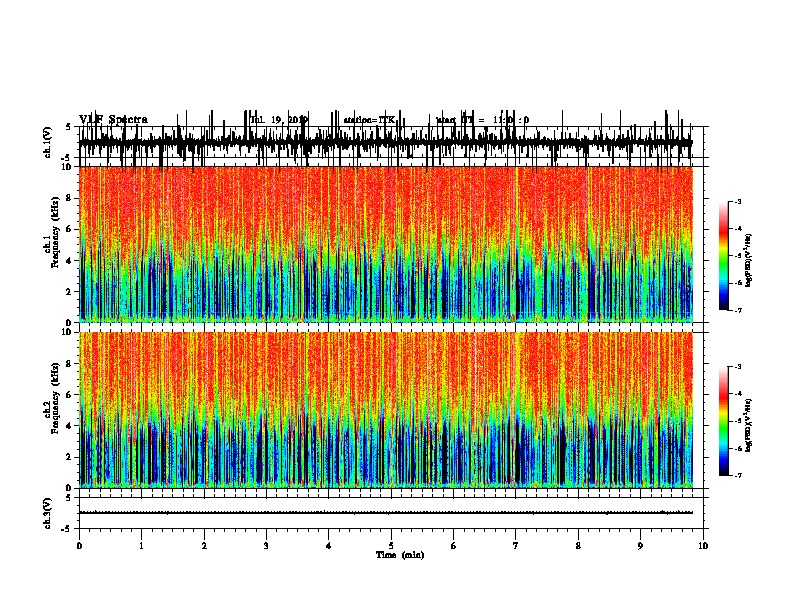Image resolution: width=792 pixels, height=612 pixels.
Task: Select the "Jul 19, 2019" date label
Action: click(279, 120)
